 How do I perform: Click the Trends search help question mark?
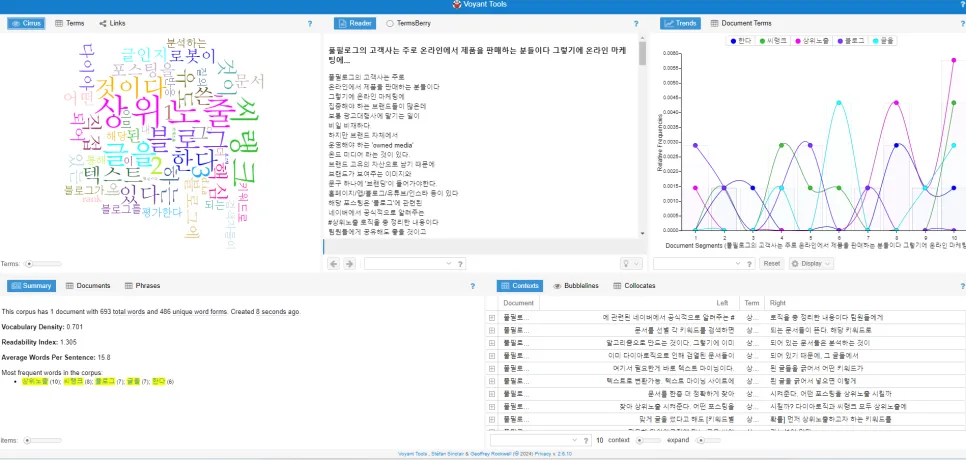[750, 264]
